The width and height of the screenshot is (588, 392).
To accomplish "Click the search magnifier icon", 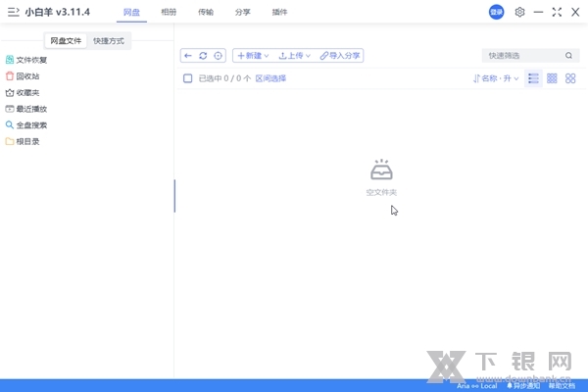I will (568, 56).
